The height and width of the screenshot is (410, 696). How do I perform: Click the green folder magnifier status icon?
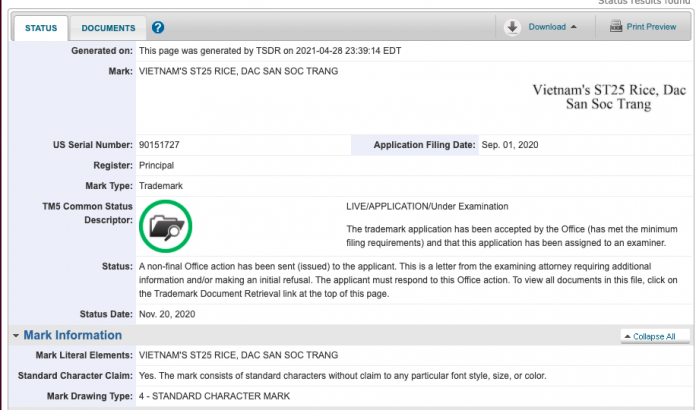point(166,226)
